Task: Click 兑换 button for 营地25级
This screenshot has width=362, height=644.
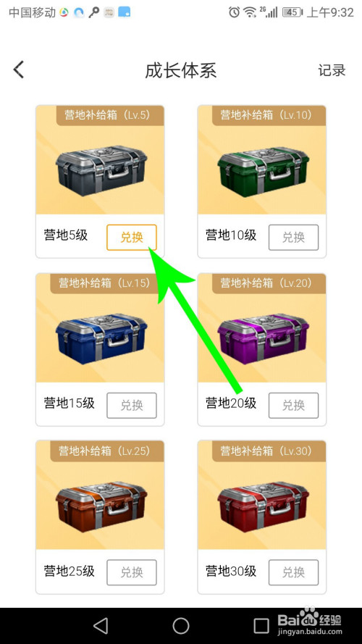Action: 132,572
